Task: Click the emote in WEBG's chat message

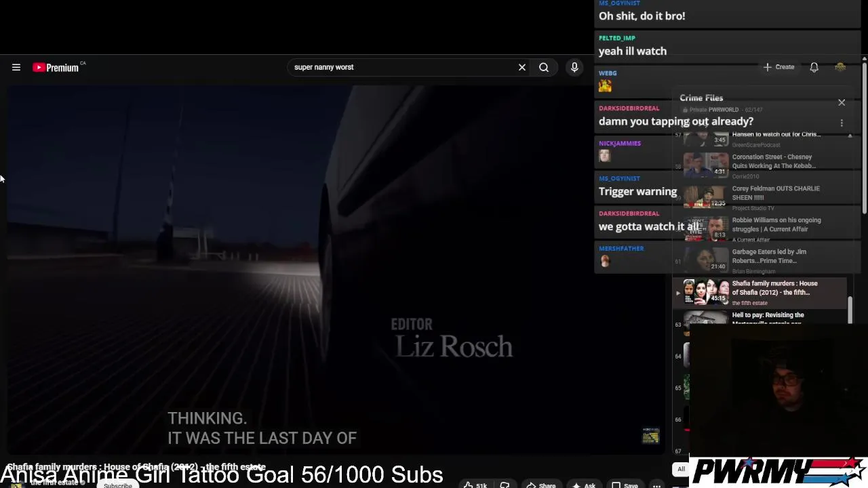Action: [605, 86]
